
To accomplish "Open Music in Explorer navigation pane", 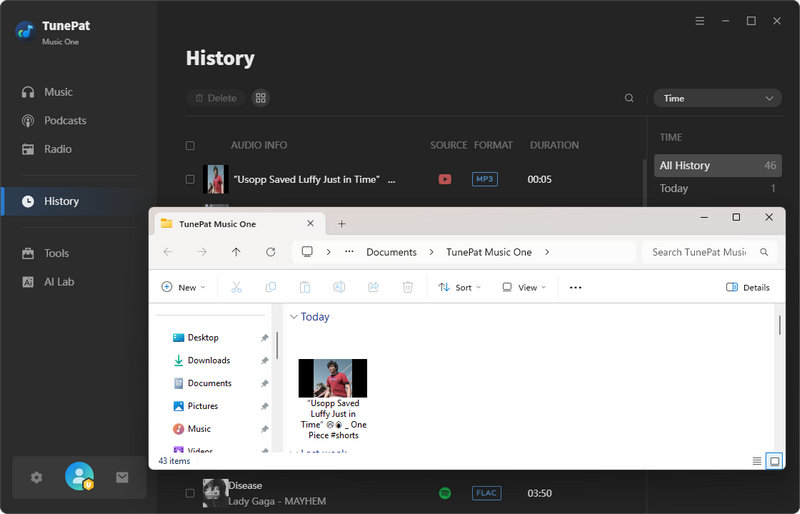I will 199,429.
